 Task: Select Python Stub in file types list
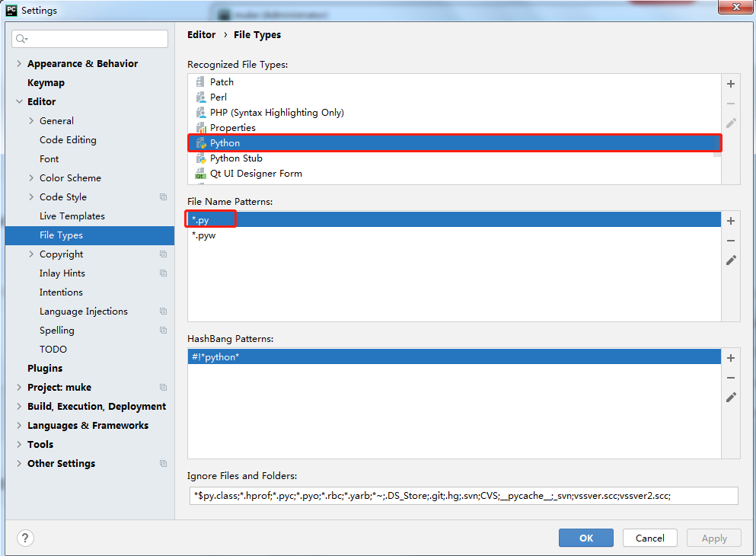pos(236,158)
